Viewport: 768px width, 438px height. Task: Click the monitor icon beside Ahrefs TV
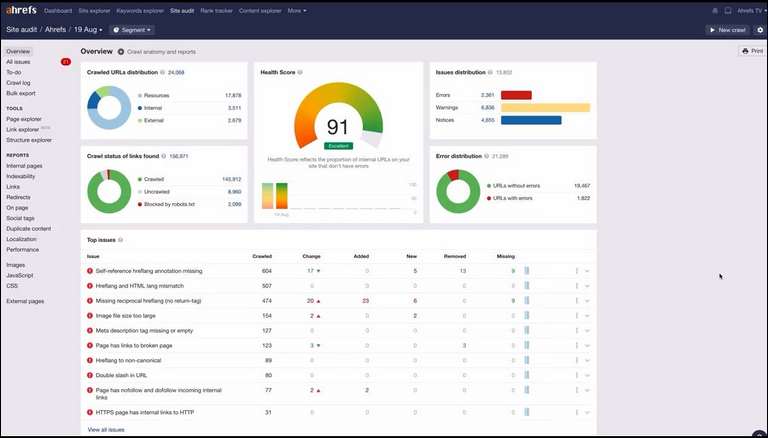(x=728, y=10)
